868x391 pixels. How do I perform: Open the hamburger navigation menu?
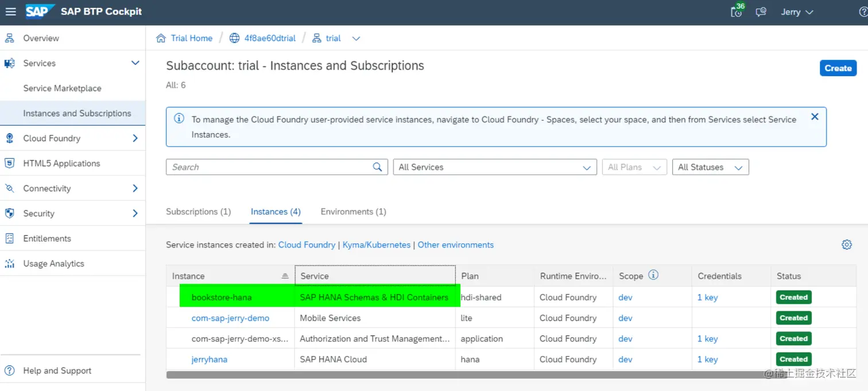[11, 12]
